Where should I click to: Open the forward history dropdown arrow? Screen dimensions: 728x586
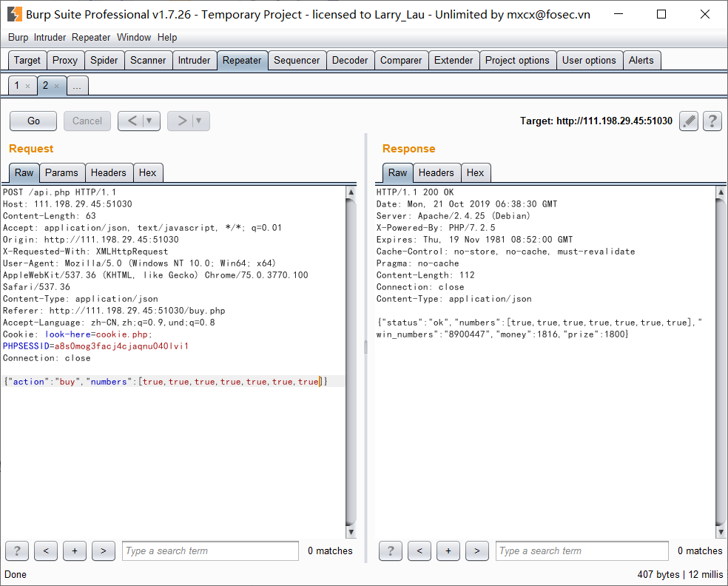coord(199,121)
